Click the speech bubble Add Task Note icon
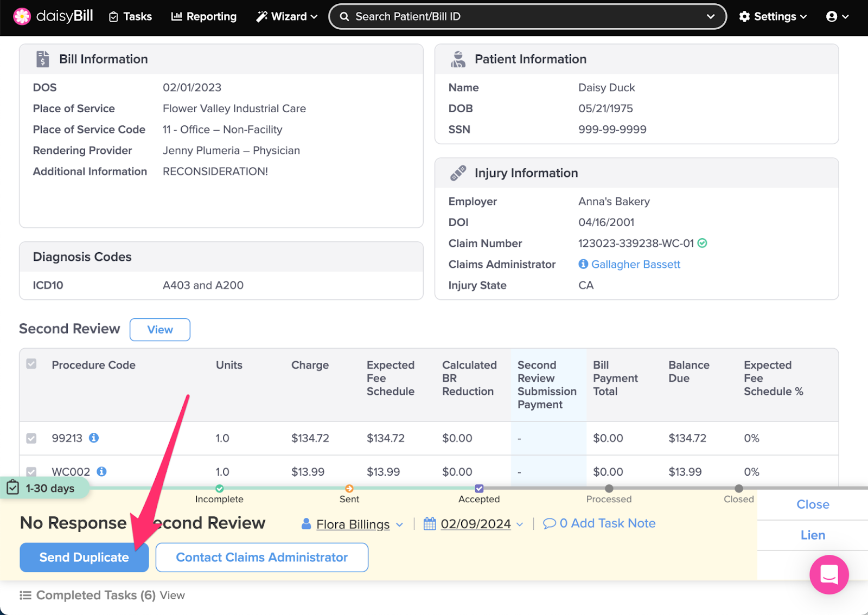The width and height of the screenshot is (868, 615). [549, 523]
